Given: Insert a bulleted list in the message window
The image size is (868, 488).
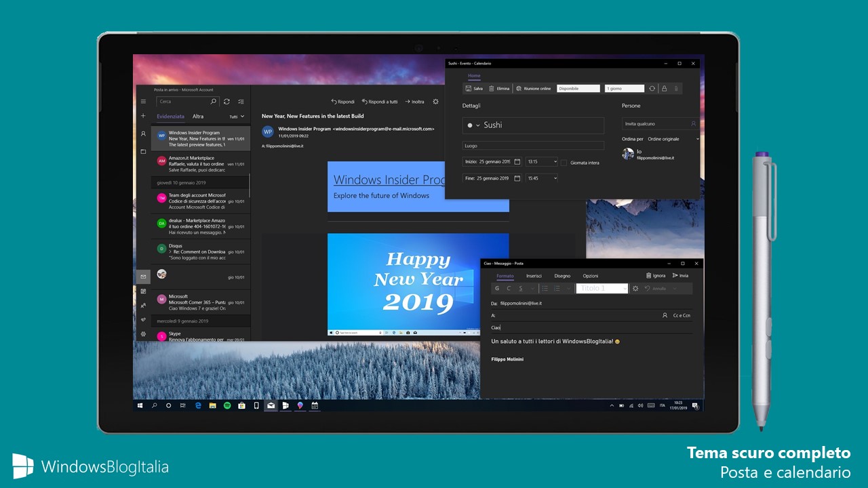Looking at the screenshot, I should pyautogui.click(x=545, y=289).
